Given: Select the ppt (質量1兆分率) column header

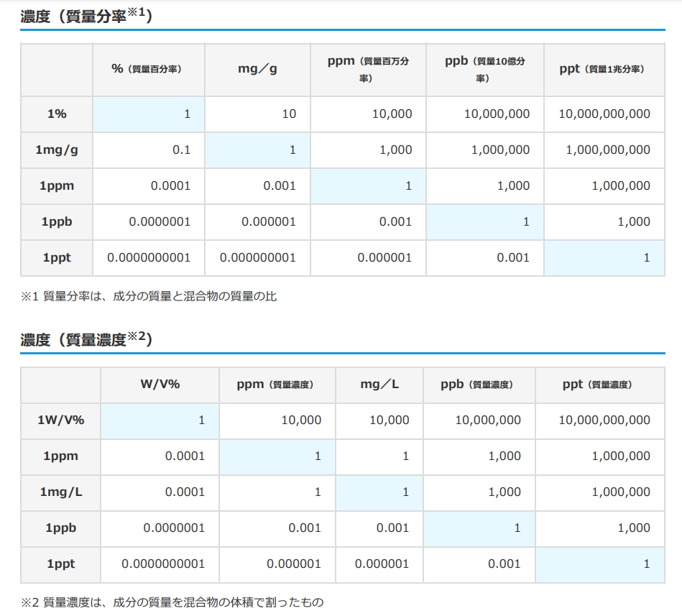Looking at the screenshot, I should pos(604,70).
